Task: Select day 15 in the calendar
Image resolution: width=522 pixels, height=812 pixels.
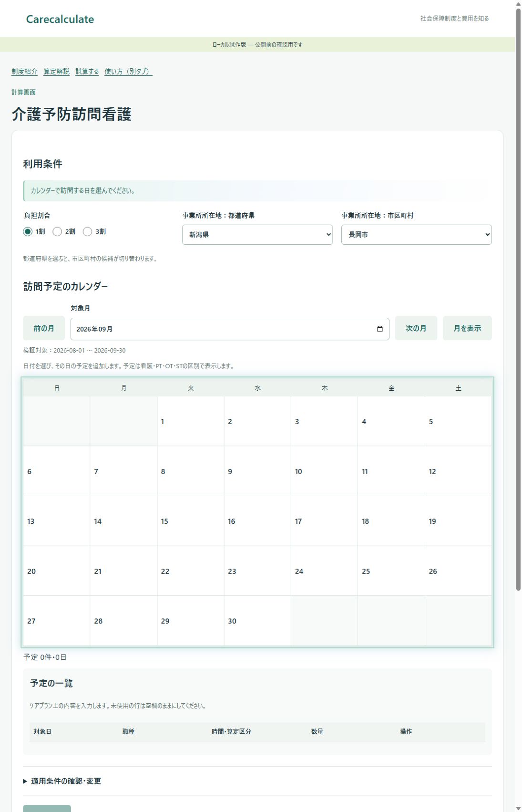Action: 191,521
